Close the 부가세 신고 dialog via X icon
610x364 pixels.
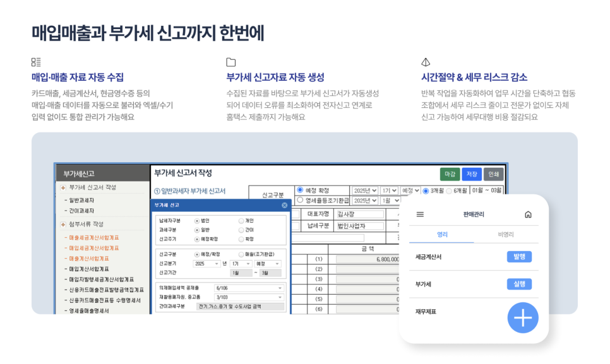[x=285, y=204]
